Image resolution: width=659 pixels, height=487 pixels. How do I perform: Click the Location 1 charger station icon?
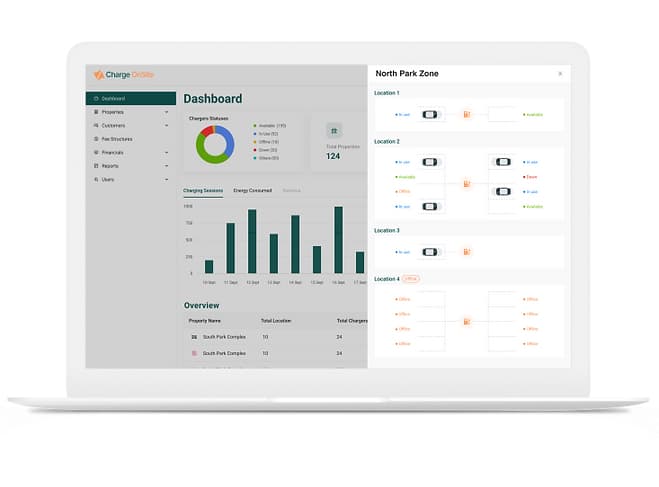point(466,115)
